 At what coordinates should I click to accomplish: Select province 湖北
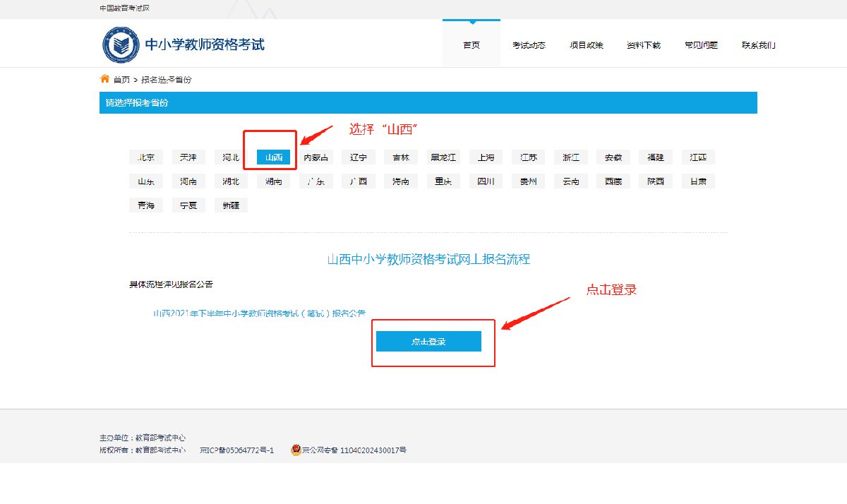(x=231, y=181)
